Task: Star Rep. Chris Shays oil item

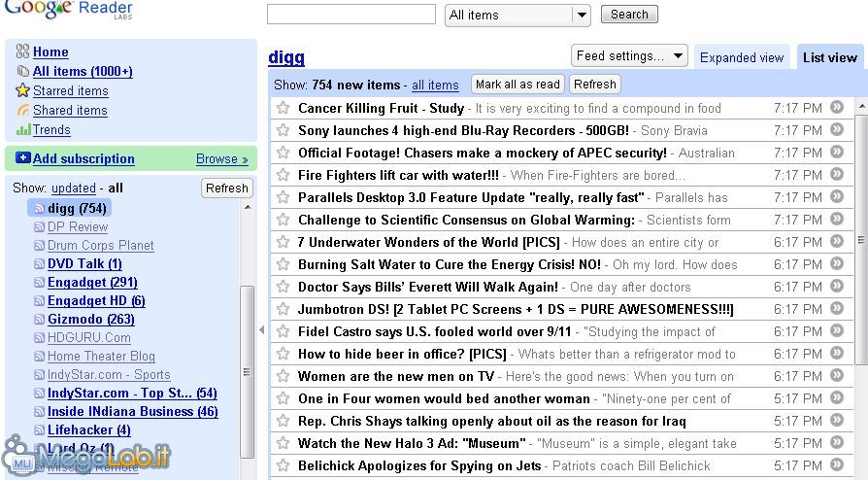Action: [283, 420]
